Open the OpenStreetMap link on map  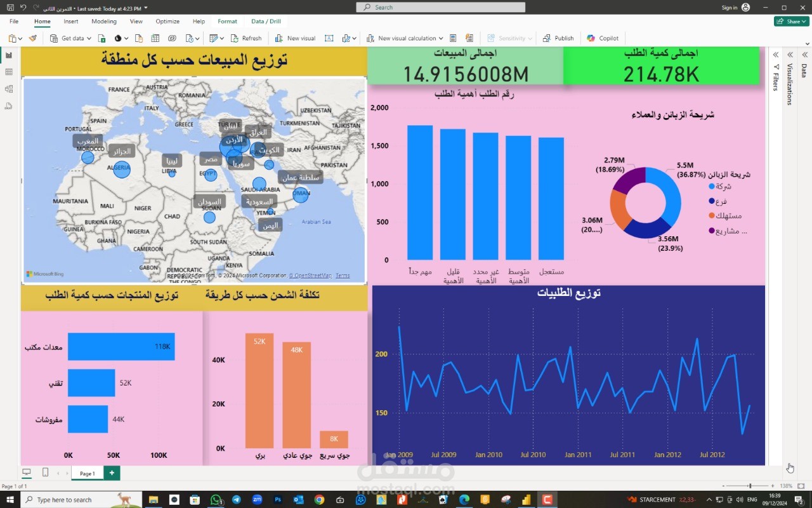point(310,276)
